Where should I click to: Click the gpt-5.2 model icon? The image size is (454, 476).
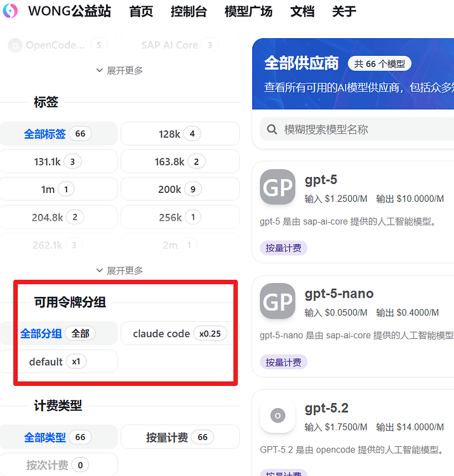[x=277, y=415]
